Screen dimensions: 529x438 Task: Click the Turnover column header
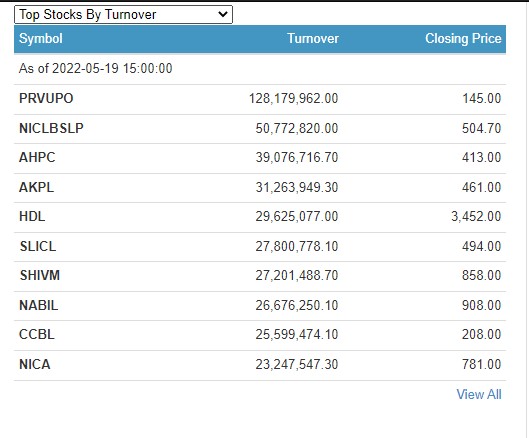[x=313, y=38]
